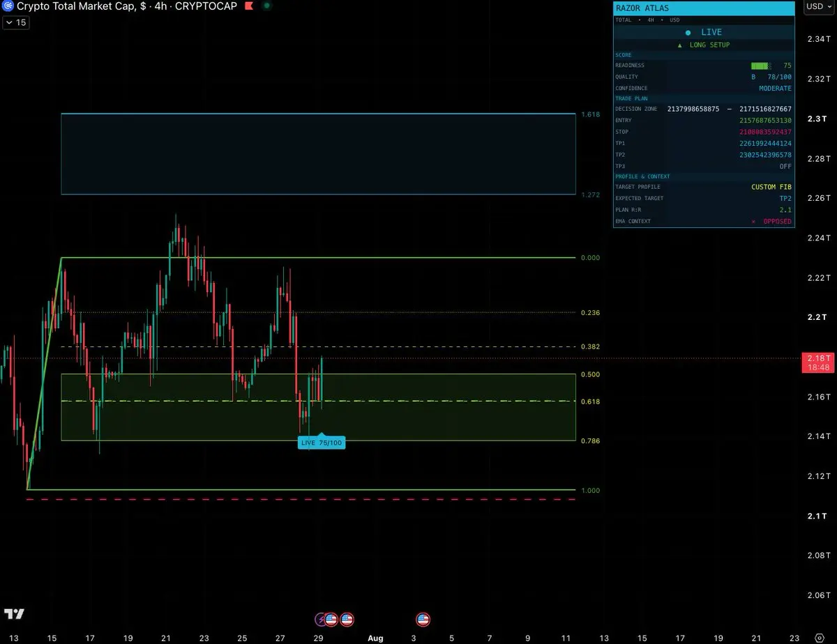Click the EMA CONTEXT value OPPOSED
The height and width of the screenshot is (644, 837).
point(777,222)
